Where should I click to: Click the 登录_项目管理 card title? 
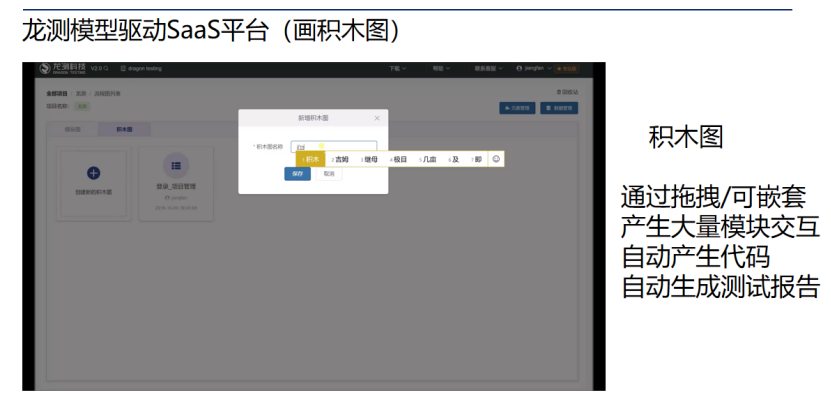[x=176, y=186]
